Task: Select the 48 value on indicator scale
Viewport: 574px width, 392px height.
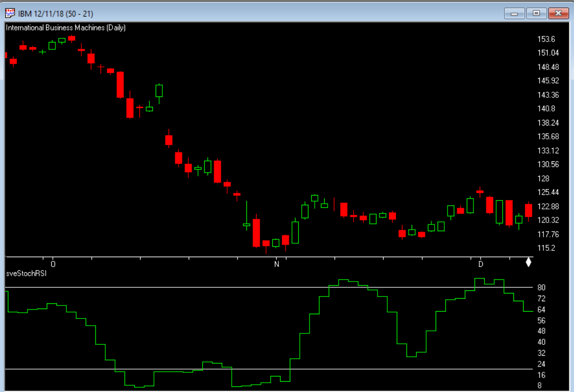Action: coord(541,331)
